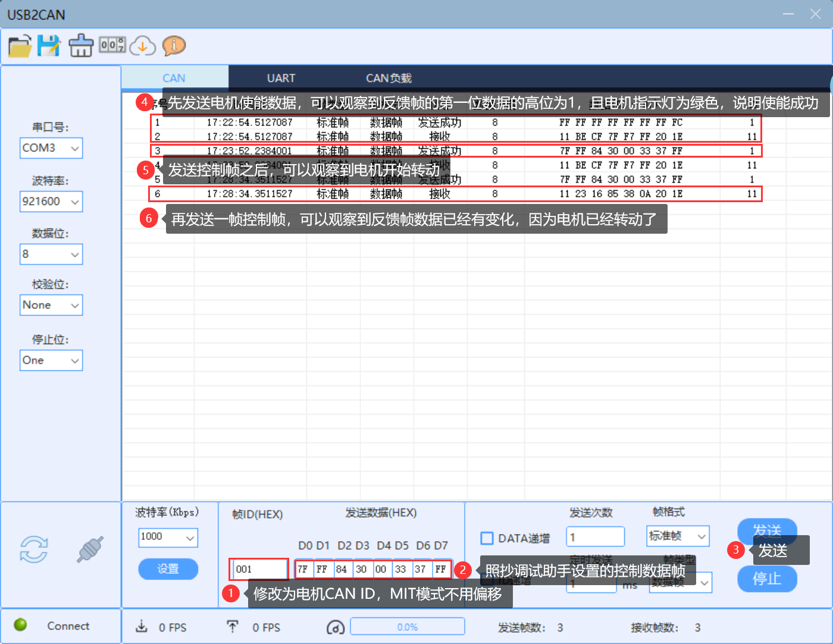Click the save floppy disk icon
This screenshot has height=644, width=833.
click(49, 46)
